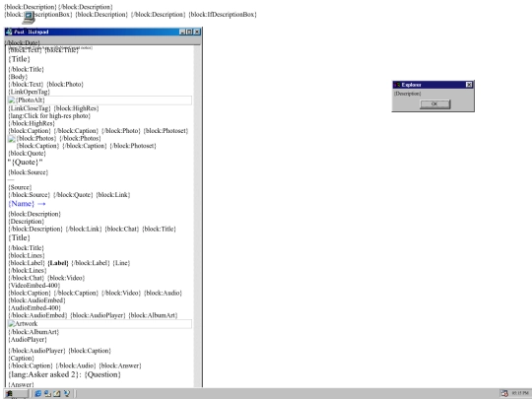The height and width of the screenshot is (399, 532).
Task: Click the {block:IfDescriptionBox} text at page top
Action: 223,14
